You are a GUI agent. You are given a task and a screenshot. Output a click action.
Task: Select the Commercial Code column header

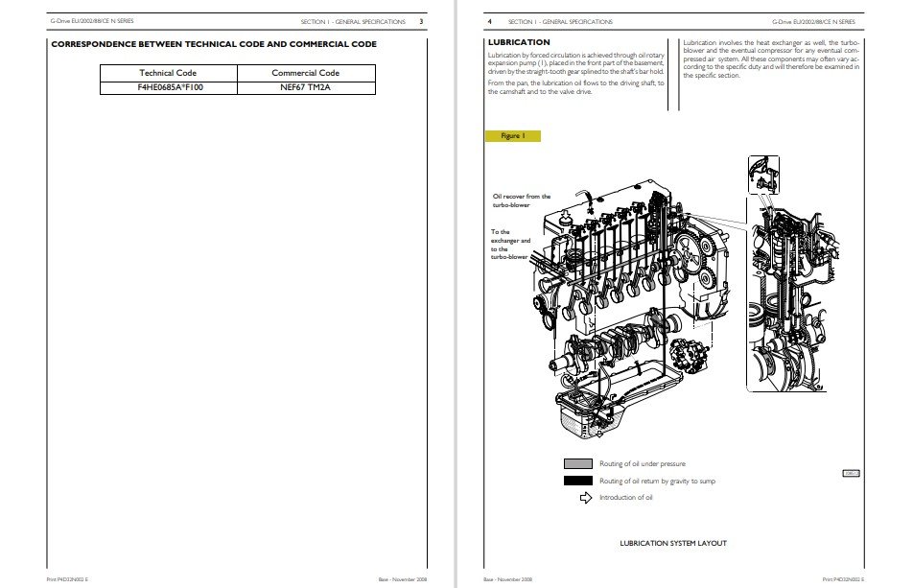point(305,73)
